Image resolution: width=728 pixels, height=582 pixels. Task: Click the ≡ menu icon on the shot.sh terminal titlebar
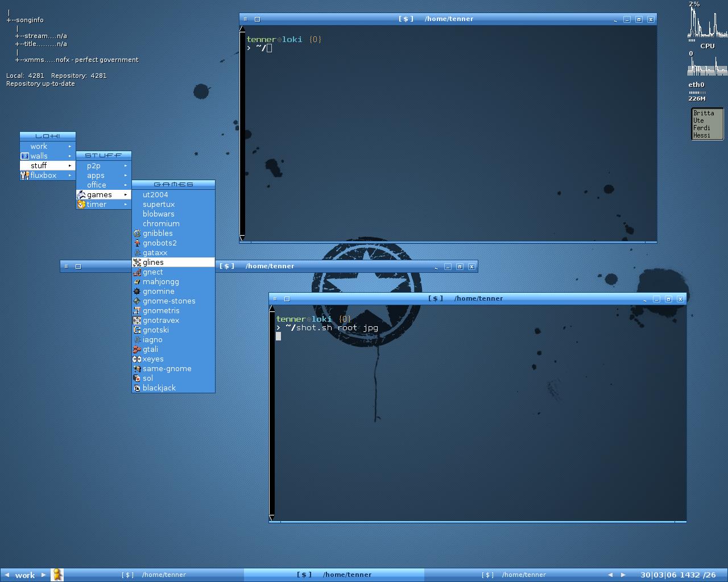[275, 298]
